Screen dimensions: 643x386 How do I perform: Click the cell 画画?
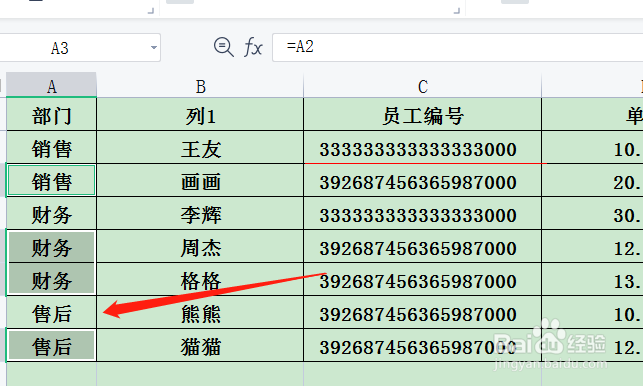pos(200,180)
